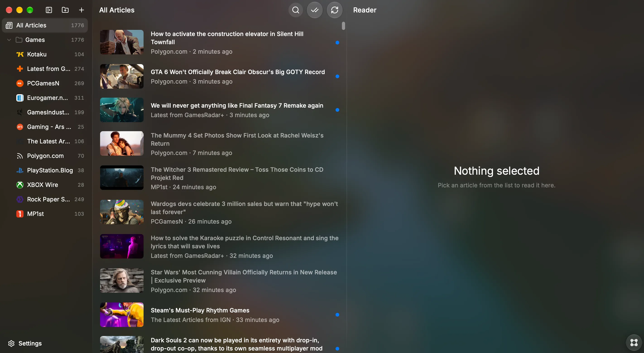Click '1776' count beside All Articles
Image resolution: width=644 pixels, height=353 pixels.
[x=77, y=25]
